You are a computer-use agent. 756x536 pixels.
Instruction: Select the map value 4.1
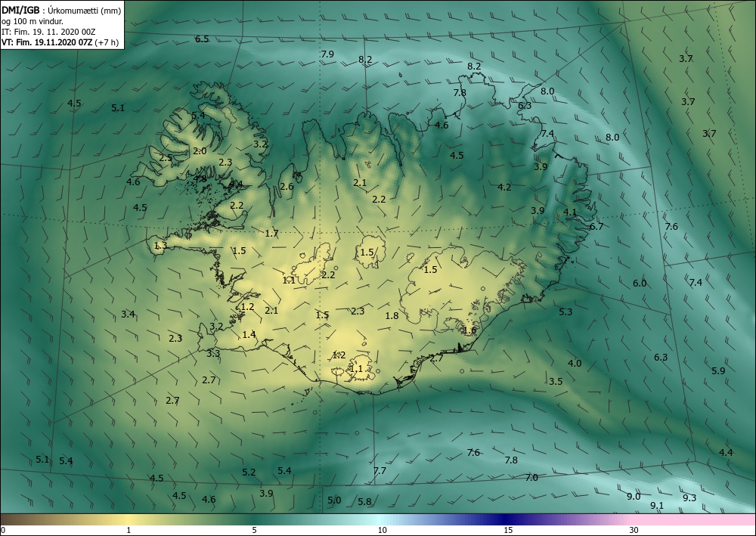pos(570,212)
